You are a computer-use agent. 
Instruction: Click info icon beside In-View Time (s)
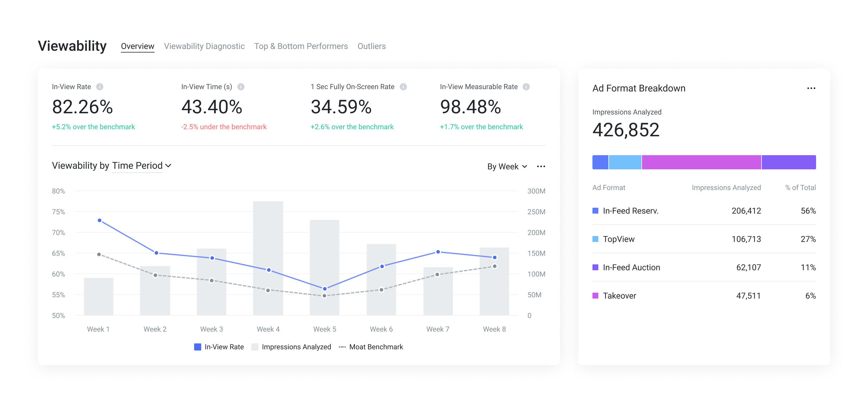point(240,87)
